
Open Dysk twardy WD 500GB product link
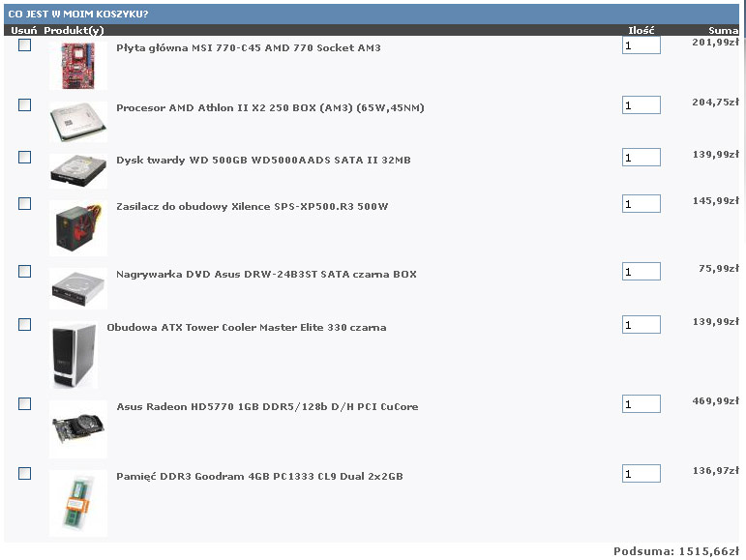(x=263, y=161)
